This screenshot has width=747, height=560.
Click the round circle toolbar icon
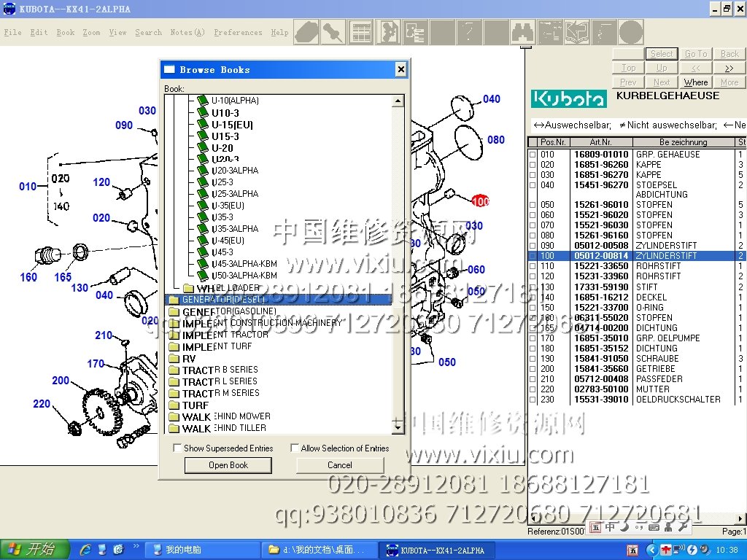(631, 32)
